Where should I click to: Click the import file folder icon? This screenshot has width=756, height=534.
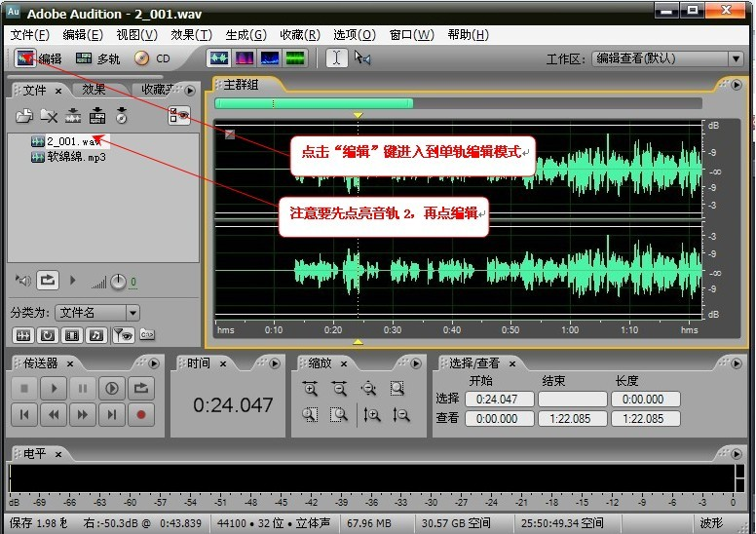25,117
